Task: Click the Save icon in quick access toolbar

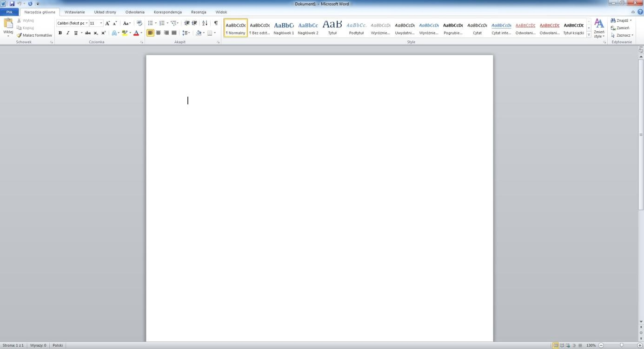Action: [12, 4]
